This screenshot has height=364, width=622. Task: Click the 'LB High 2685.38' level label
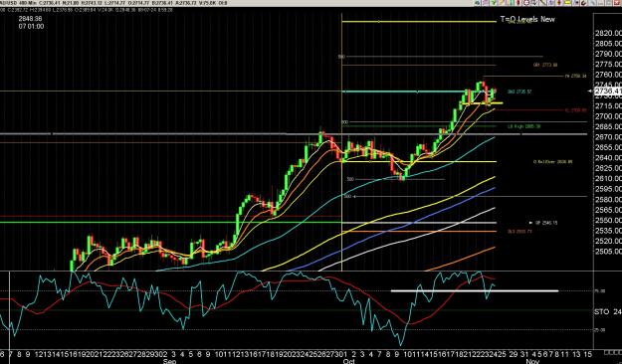click(523, 126)
